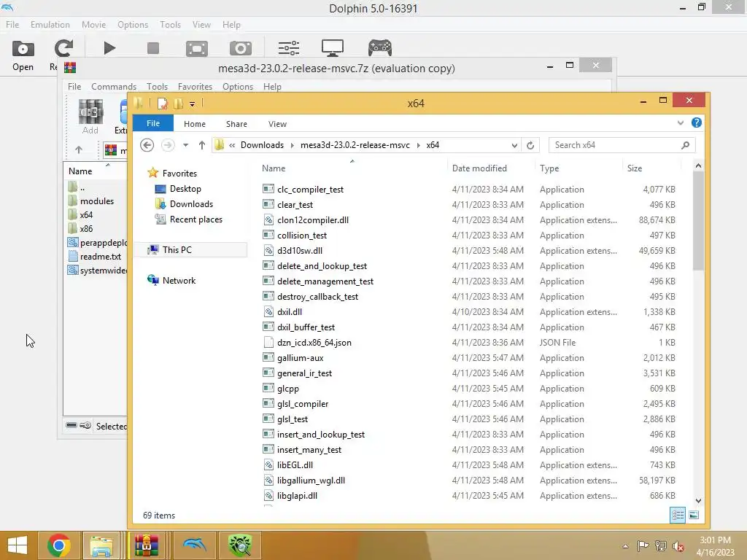747x560 pixels.
Task: Show hidden system tray icons
Action: pyautogui.click(x=625, y=546)
